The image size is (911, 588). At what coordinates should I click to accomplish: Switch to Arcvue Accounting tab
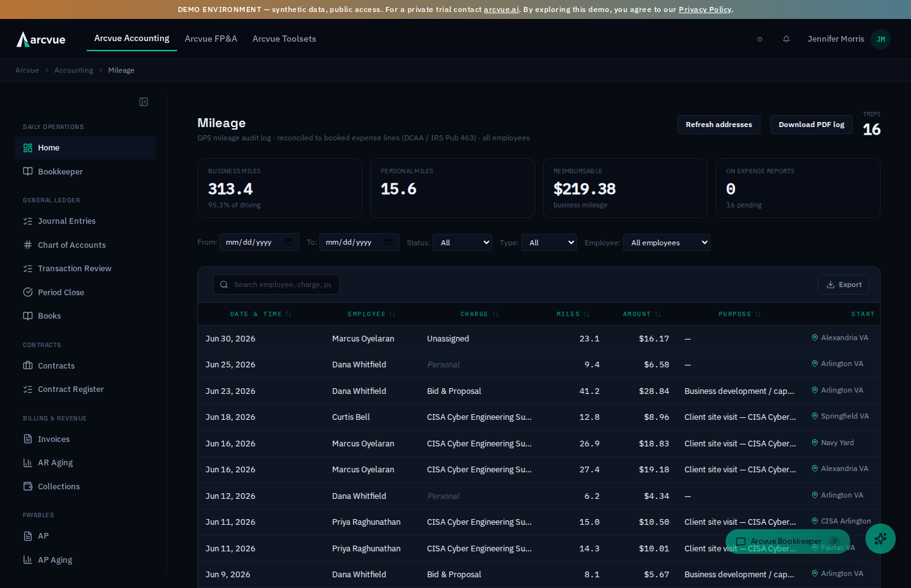pyautogui.click(x=132, y=39)
